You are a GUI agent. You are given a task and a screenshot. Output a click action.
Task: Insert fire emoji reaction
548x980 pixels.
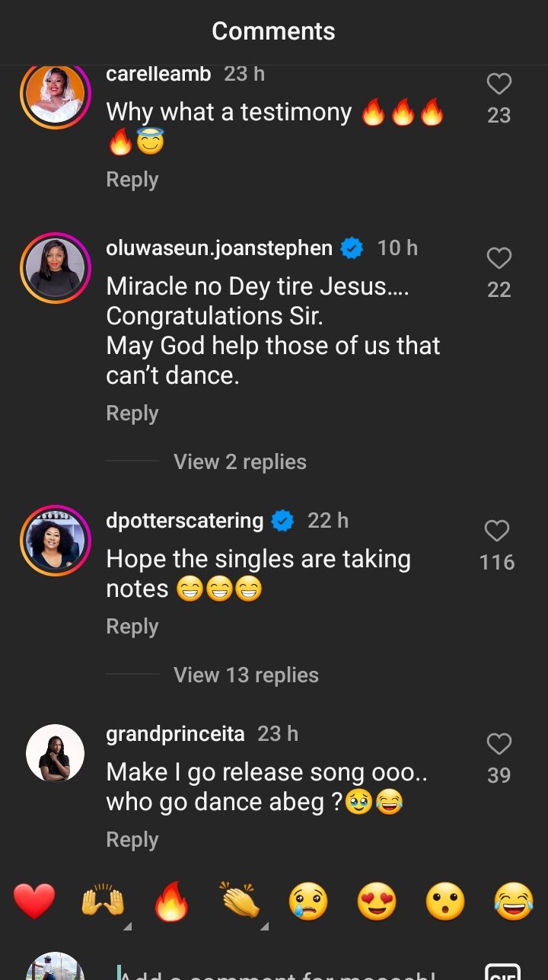[171, 902]
